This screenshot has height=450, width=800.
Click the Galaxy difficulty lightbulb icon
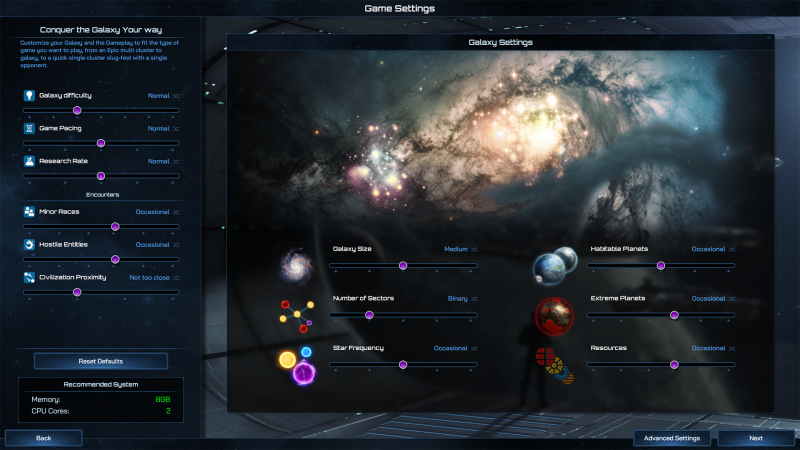(x=29, y=95)
